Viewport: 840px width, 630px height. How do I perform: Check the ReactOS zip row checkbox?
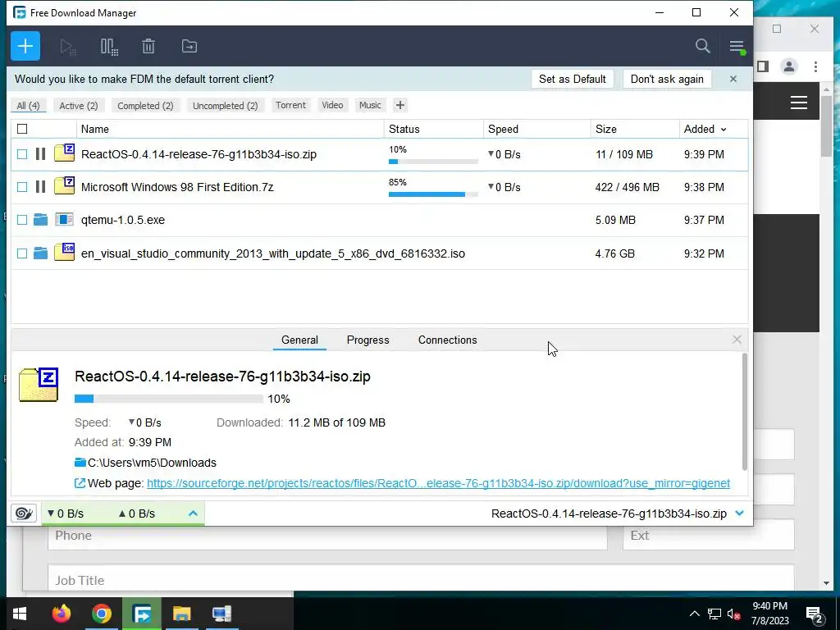tap(22, 154)
